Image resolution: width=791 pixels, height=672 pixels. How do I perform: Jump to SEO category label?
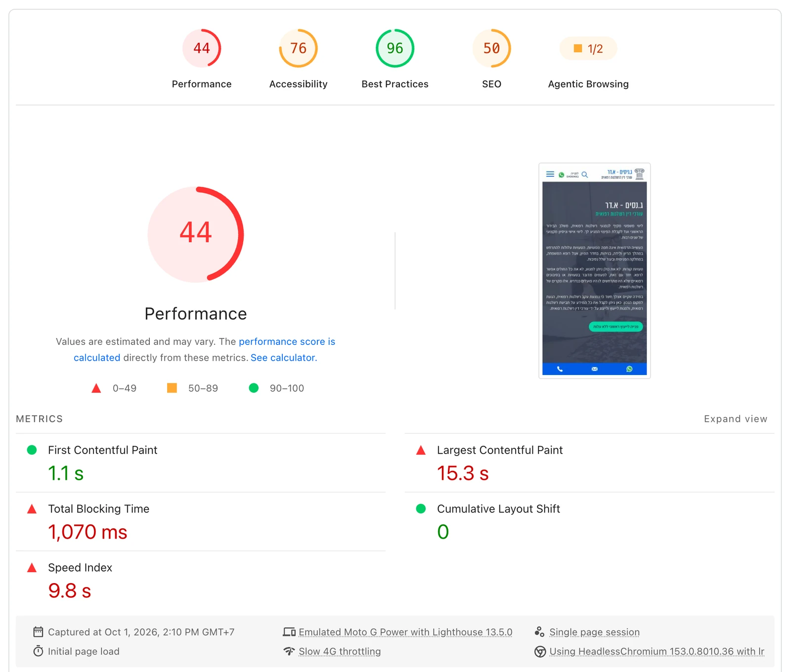[x=491, y=84]
